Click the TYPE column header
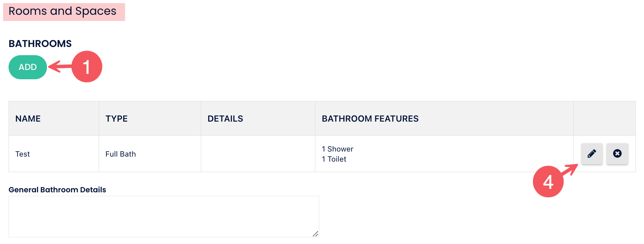The width and height of the screenshot is (644, 244). [x=117, y=119]
